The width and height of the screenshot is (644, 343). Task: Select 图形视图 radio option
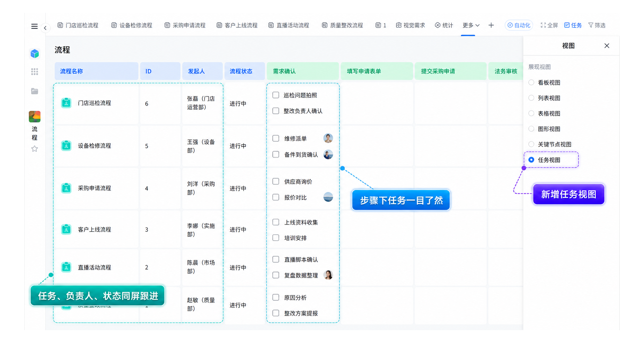531,129
